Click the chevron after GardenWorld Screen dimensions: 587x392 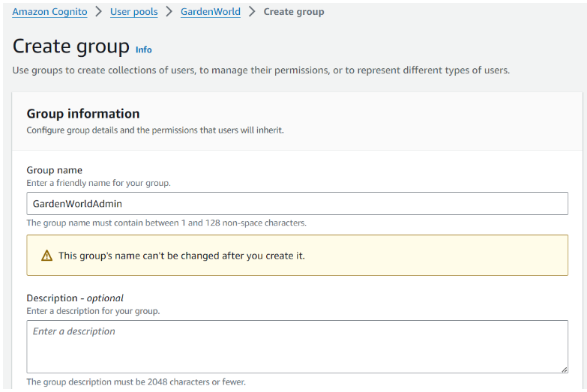pyautogui.click(x=252, y=12)
